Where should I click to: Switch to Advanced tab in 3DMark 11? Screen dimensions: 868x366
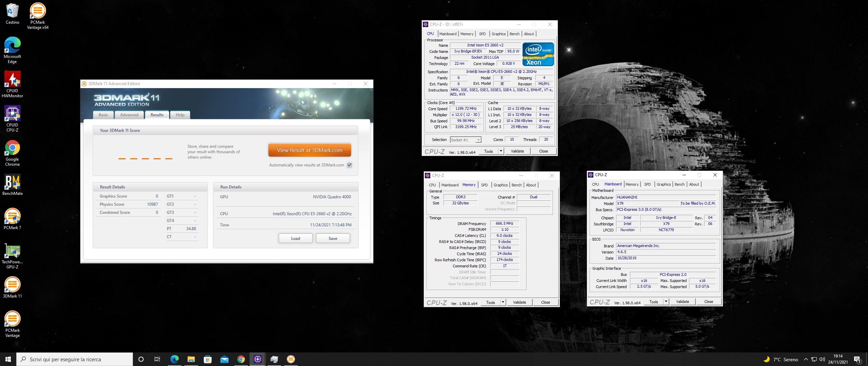coord(129,115)
